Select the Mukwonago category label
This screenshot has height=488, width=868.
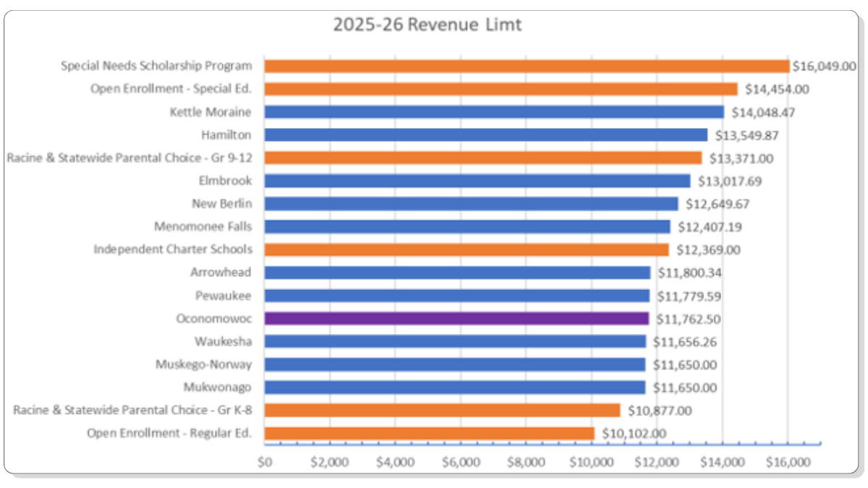click(218, 388)
